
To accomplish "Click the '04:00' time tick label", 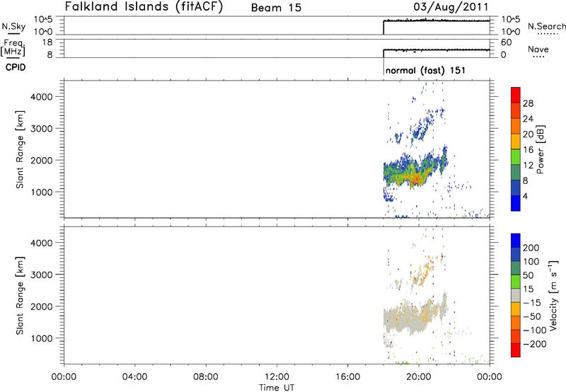I will pyautogui.click(x=134, y=377).
